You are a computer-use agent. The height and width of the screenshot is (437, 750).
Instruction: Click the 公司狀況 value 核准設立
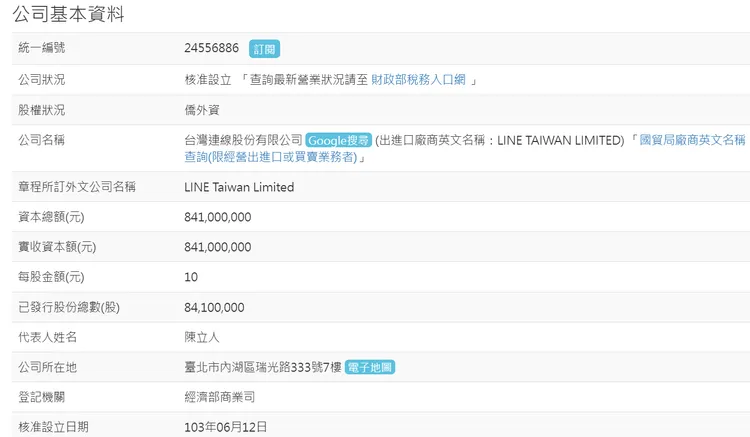tap(208, 79)
